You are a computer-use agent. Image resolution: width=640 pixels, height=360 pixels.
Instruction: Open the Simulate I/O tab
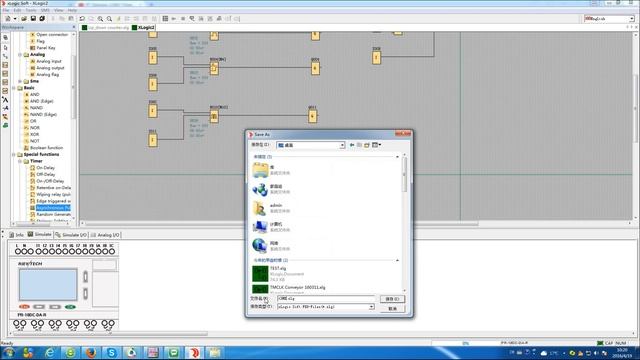pyautogui.click(x=71, y=235)
